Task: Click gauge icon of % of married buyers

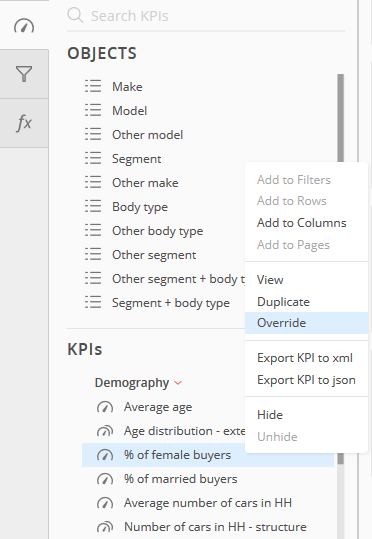Action: click(105, 479)
